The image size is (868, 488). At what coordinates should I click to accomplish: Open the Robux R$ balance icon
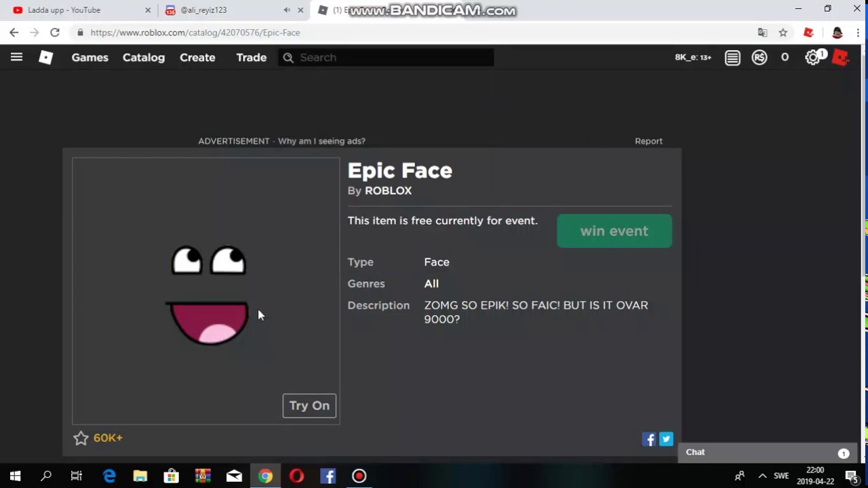759,58
